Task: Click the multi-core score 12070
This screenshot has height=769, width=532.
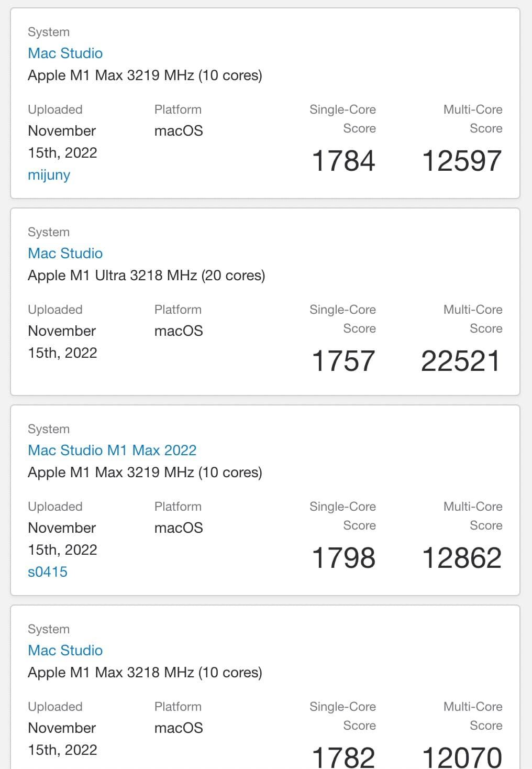Action: 462,756
